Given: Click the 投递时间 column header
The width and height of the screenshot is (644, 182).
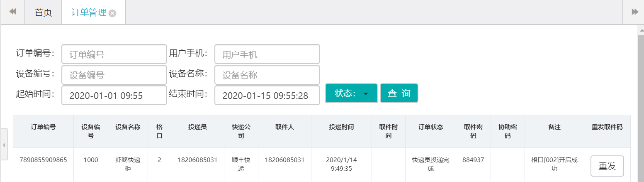Looking at the screenshot, I should click(x=341, y=127).
